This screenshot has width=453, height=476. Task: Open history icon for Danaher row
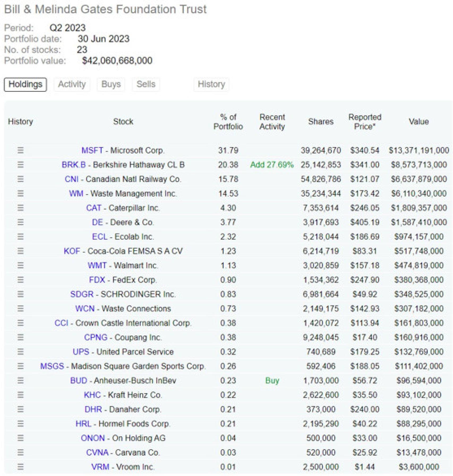tap(20, 409)
